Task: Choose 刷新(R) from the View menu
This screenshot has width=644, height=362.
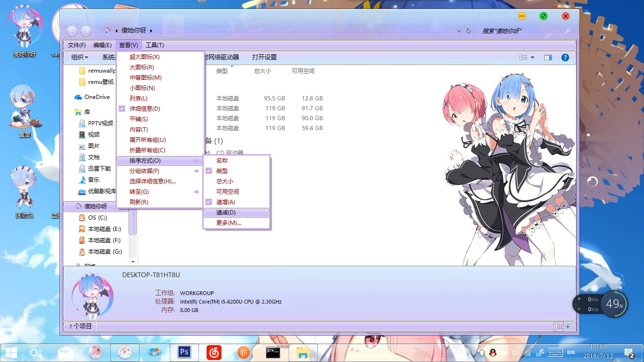Action: point(139,202)
